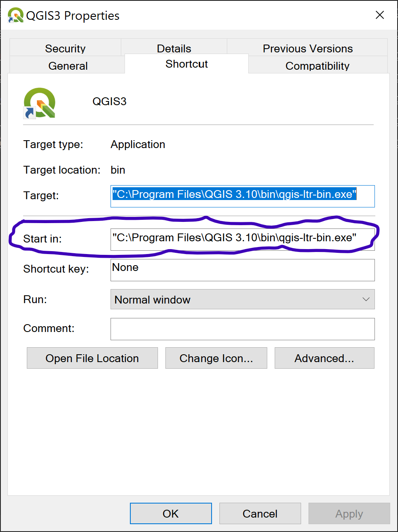This screenshot has height=532, width=398.
Task: Click the Shortcut key field showing None
Action: pos(243,270)
